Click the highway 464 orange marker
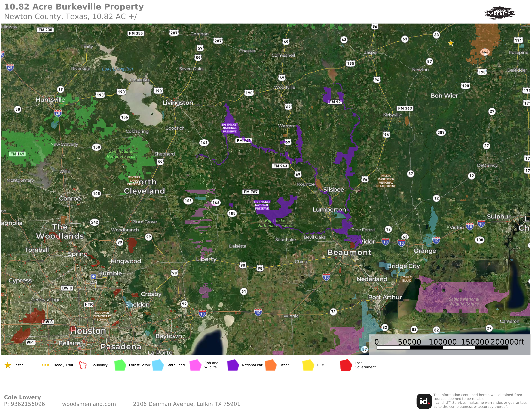This screenshot has height=411, width=532. [485, 52]
